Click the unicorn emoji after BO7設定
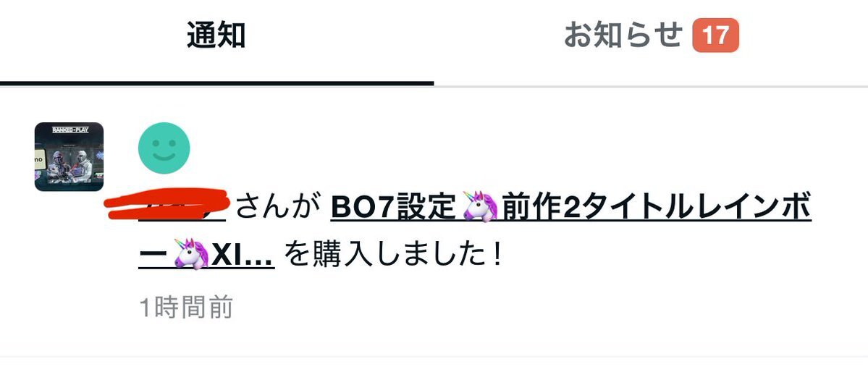 (480, 208)
